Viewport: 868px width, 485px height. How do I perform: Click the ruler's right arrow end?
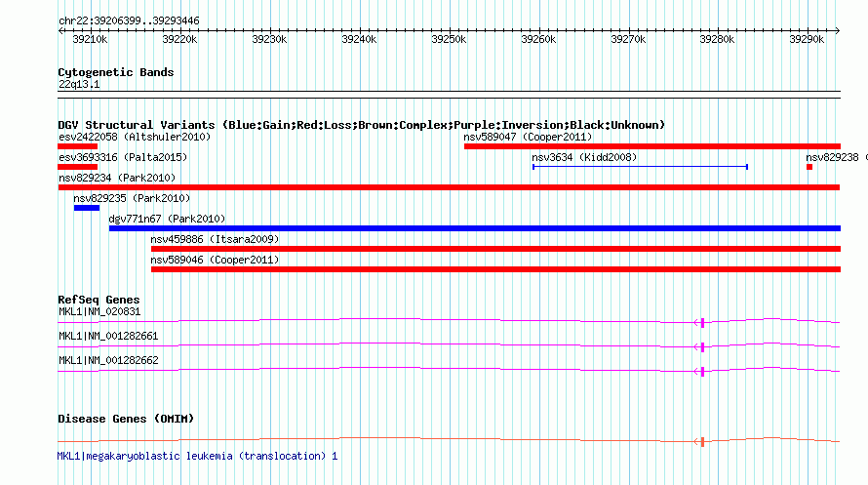(x=838, y=31)
